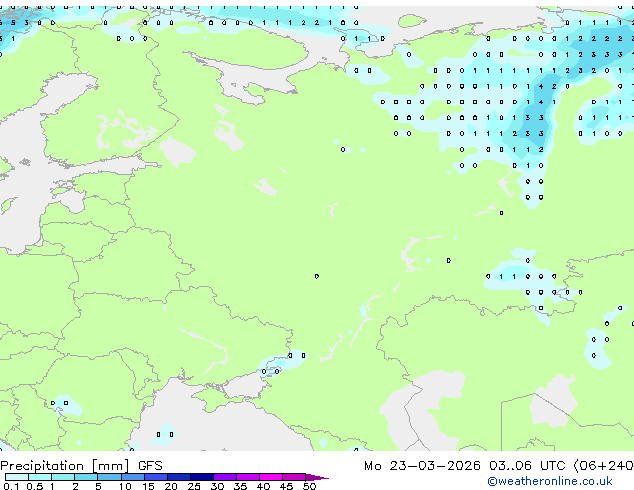Screen dimensions: 634x490
Task: Click the '15' legend scale label
Action: [x=148, y=486]
